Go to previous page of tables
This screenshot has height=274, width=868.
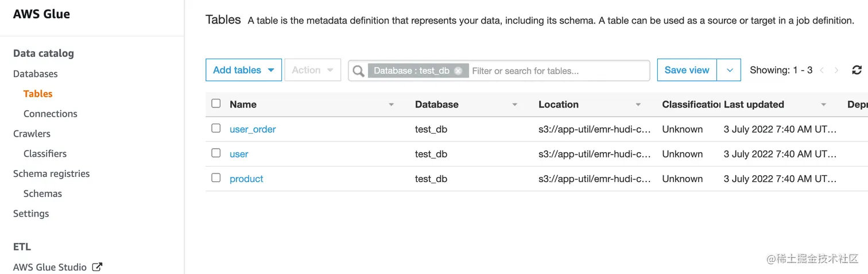tap(822, 70)
